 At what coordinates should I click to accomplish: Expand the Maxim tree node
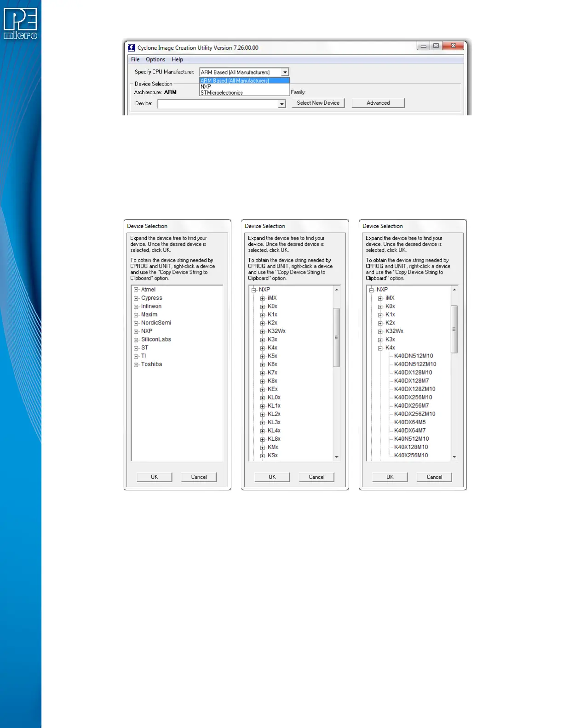coord(136,315)
